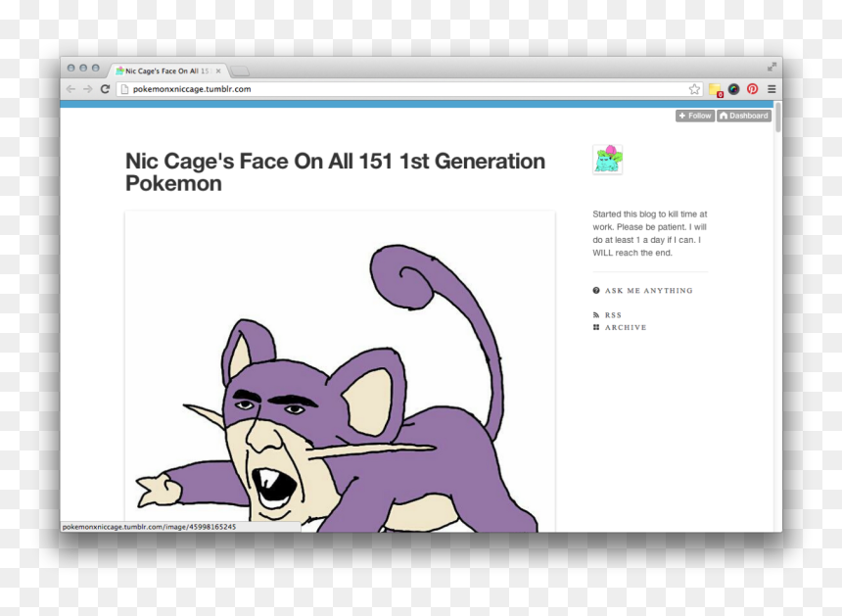This screenshot has width=842, height=616.
Task: Click the address bar URL field
Action: coord(392,89)
